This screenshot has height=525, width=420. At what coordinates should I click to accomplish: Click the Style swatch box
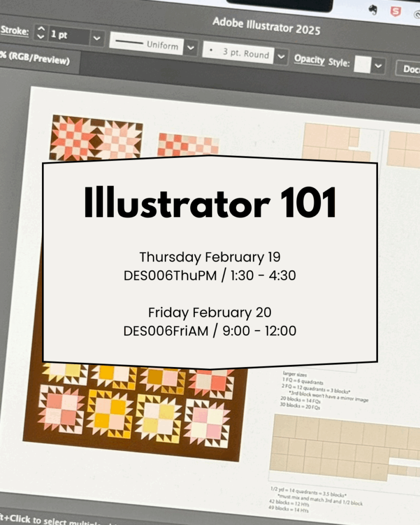pyautogui.click(x=363, y=65)
